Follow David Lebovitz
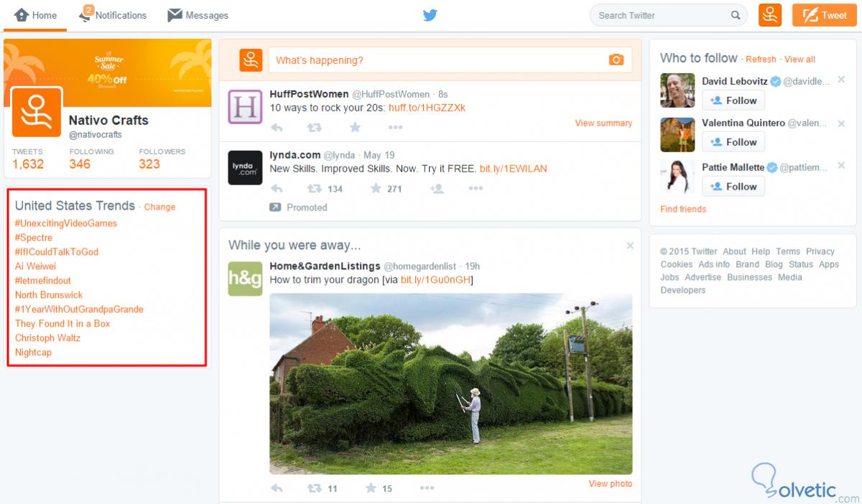862x504 pixels. tap(733, 101)
